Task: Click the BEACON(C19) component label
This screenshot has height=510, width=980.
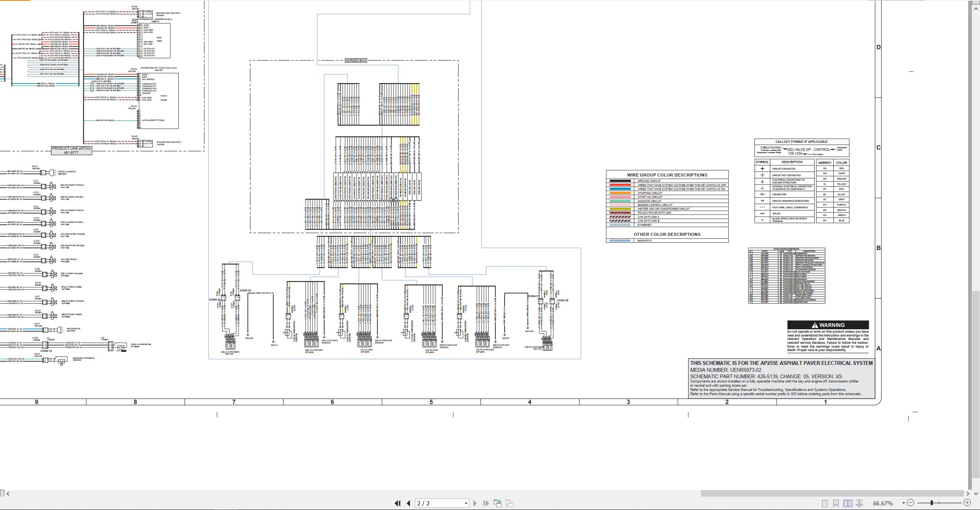Action: click(73, 329)
